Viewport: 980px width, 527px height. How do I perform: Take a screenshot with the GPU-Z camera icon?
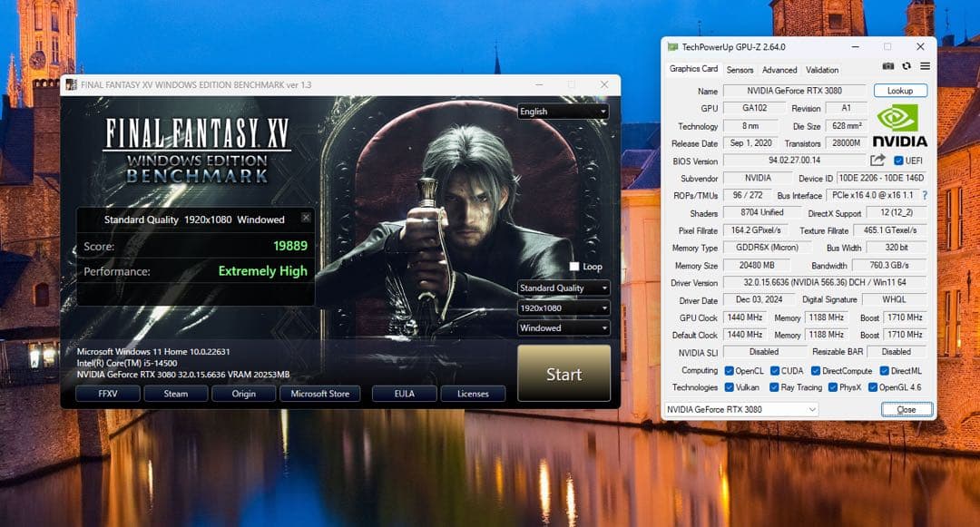[887, 65]
